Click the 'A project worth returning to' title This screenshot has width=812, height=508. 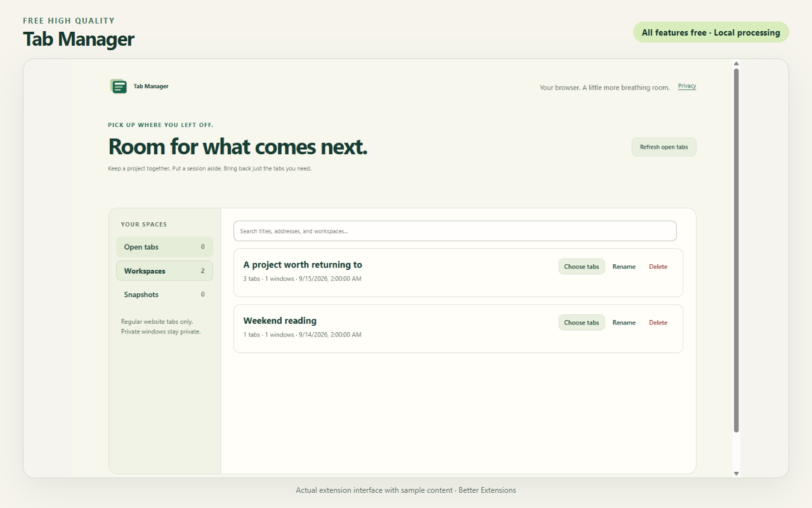[x=303, y=265]
